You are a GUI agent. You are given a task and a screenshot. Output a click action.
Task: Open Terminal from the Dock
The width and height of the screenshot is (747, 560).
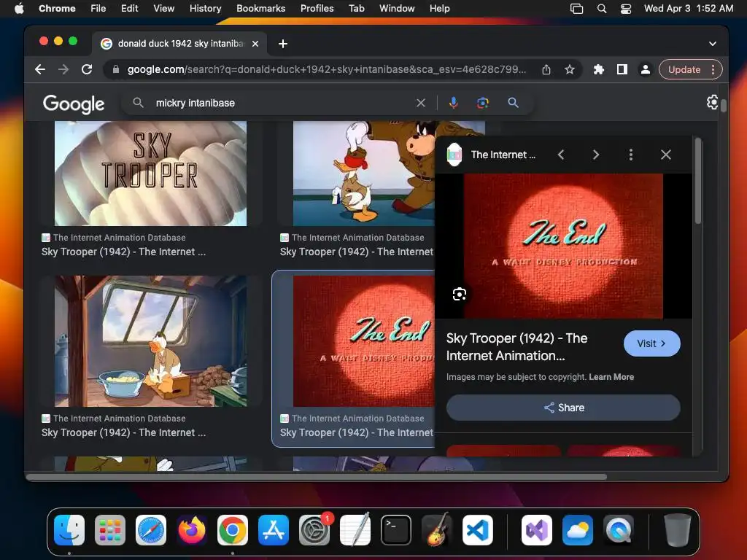(396, 530)
